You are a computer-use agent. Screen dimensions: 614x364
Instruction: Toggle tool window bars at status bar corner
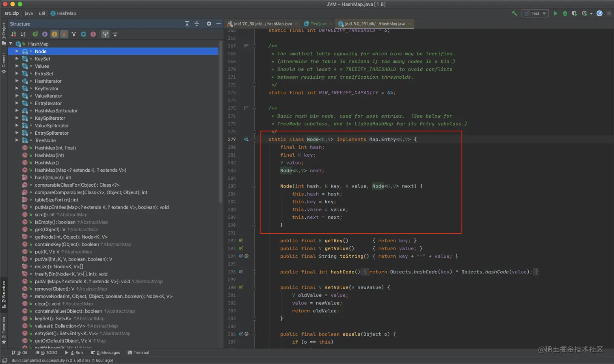4,360
